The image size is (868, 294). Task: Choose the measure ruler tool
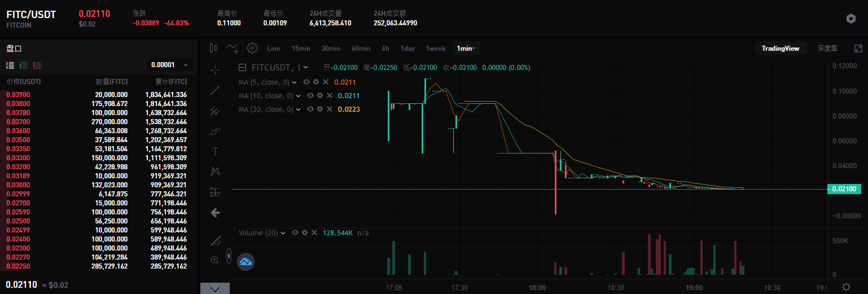pos(215,241)
